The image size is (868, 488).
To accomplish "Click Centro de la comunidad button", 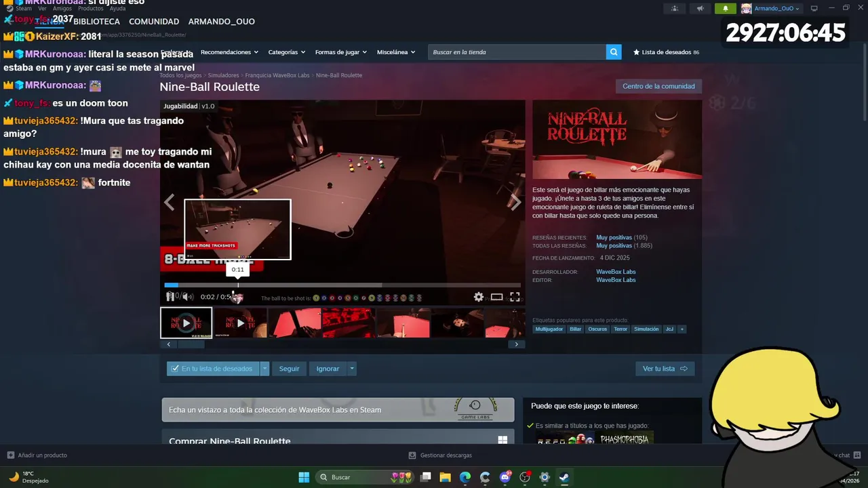I will (658, 86).
